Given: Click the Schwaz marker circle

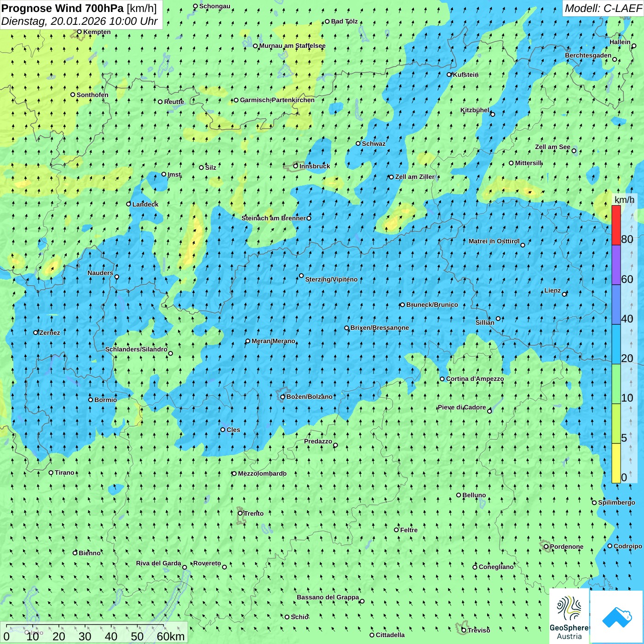Looking at the screenshot, I should point(358,144).
